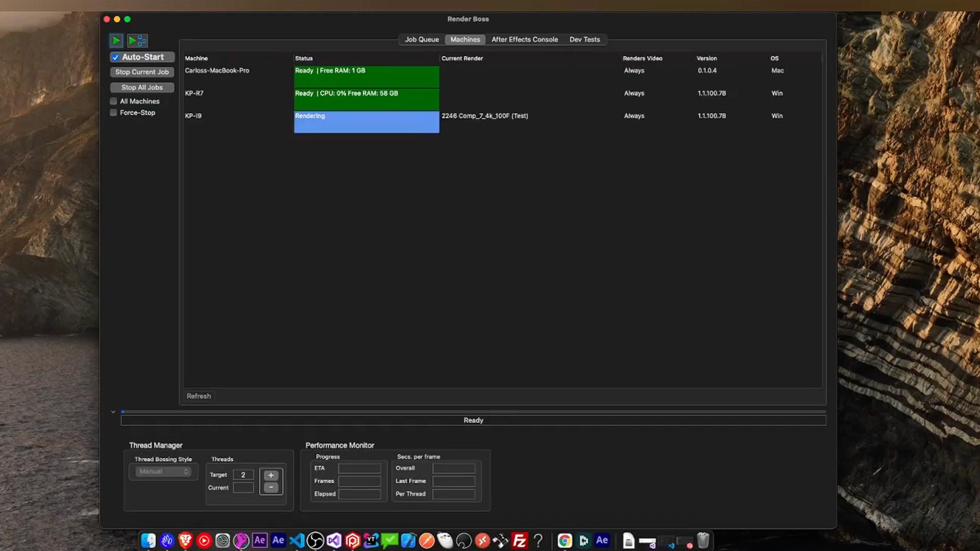
Task: Click the Refresh button
Action: tap(199, 396)
